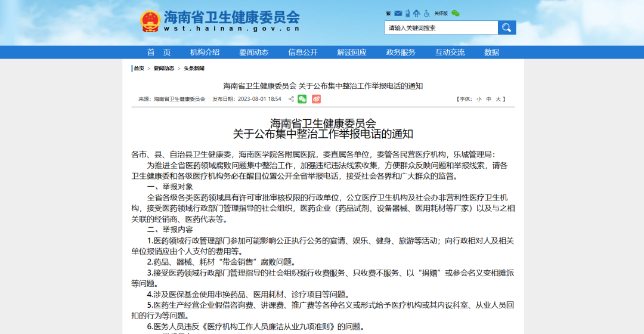Open 要闻动态 navigation menu
Screen dimensions: 644x334
click(x=254, y=52)
